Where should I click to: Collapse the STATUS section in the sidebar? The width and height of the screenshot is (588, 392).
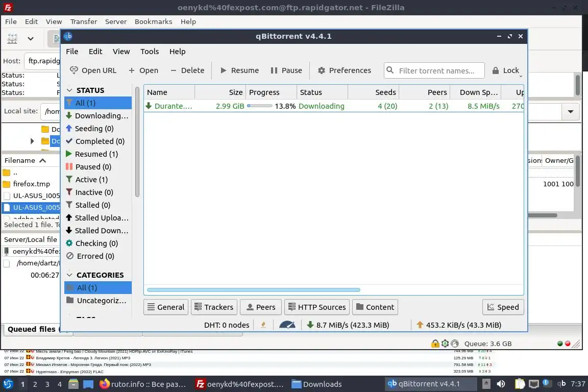point(69,90)
